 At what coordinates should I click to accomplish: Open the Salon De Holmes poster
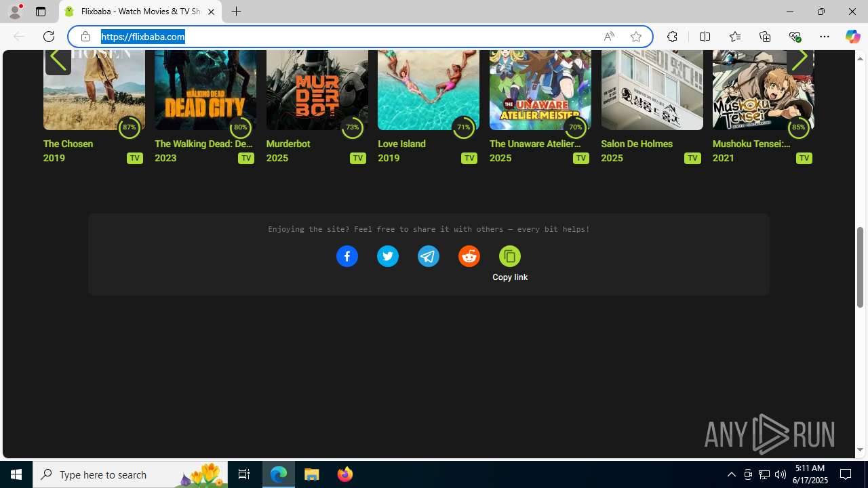click(x=652, y=89)
